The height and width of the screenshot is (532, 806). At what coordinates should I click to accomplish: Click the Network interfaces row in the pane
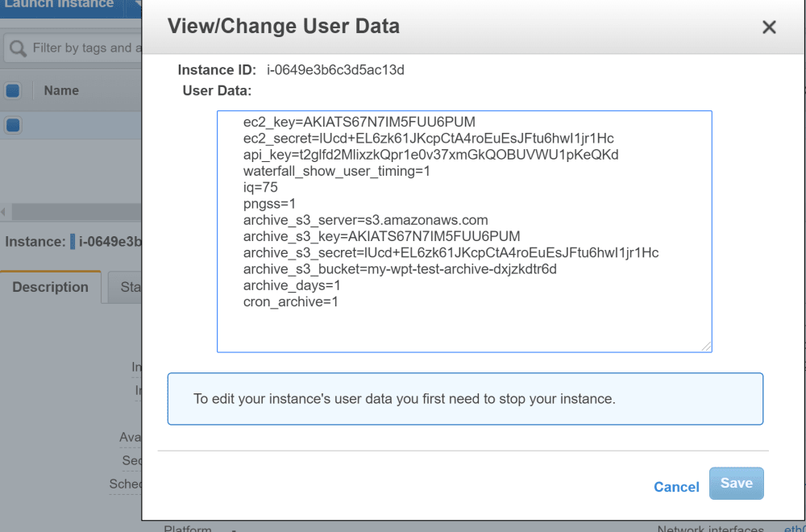tap(710, 528)
